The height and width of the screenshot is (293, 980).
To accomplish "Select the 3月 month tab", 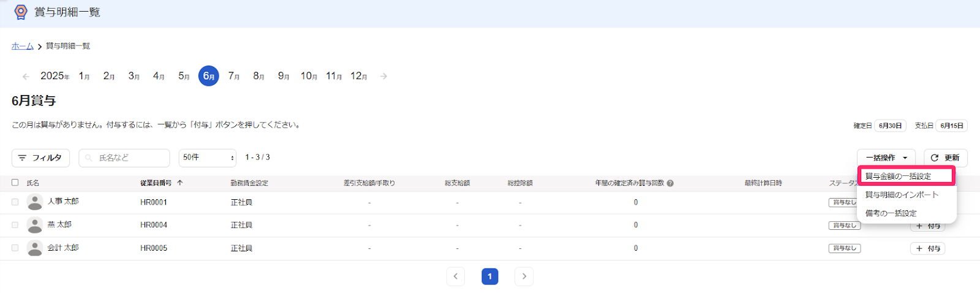I will (x=134, y=76).
